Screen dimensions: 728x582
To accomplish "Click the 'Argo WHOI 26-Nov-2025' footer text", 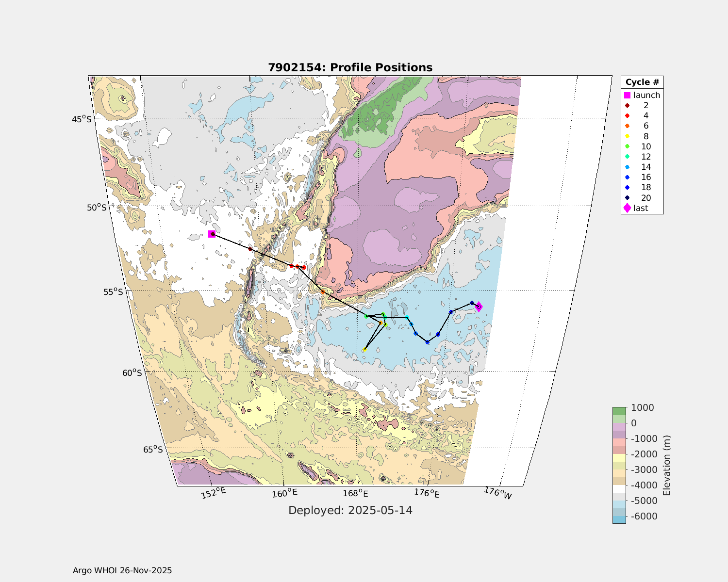I will pyautogui.click(x=122, y=570).
